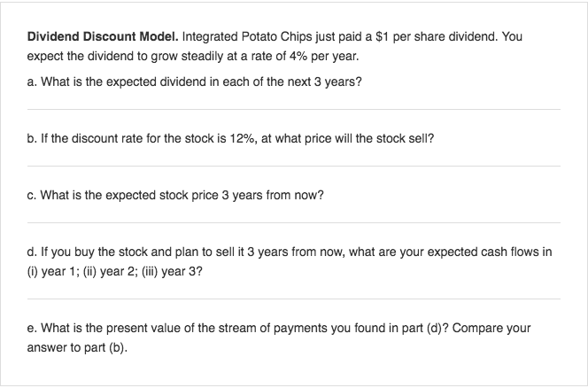This screenshot has width=588, height=388.
Task: Click the divider line below question a
Action: [x=294, y=110]
